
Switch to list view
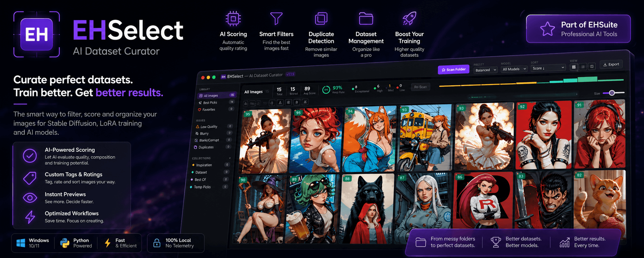click(583, 67)
